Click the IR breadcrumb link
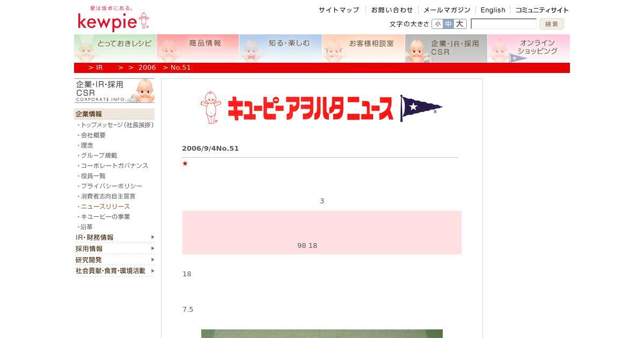Image resolution: width=644 pixels, height=338 pixels. coord(99,68)
